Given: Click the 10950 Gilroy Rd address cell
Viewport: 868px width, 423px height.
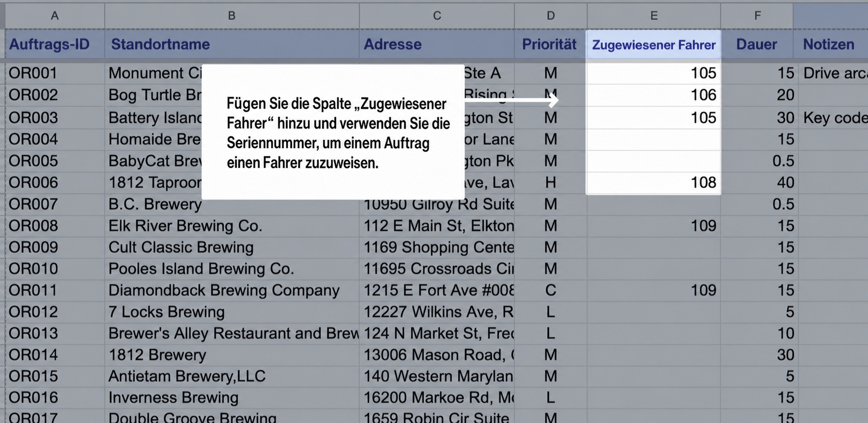Looking at the screenshot, I should point(437,206).
